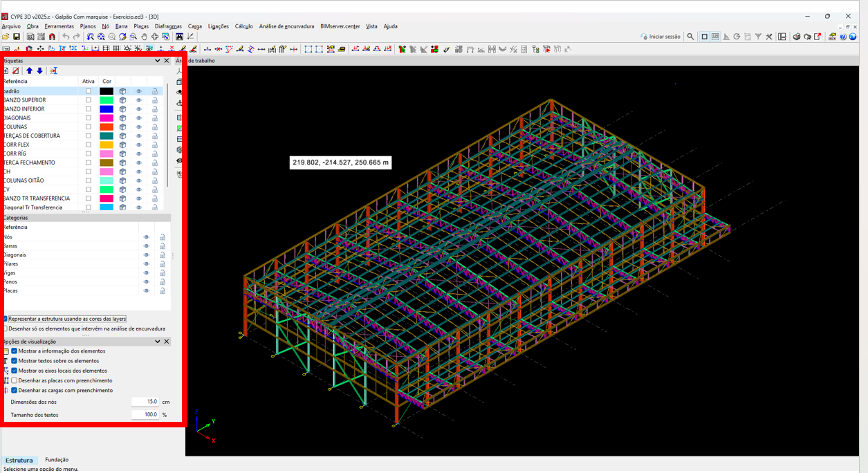Click the blue help question mark icon
This screenshot has width=868, height=473.
click(x=843, y=37)
